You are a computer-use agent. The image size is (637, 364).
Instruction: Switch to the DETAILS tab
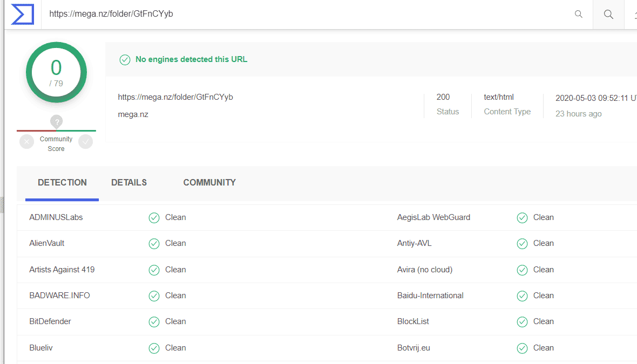(129, 183)
